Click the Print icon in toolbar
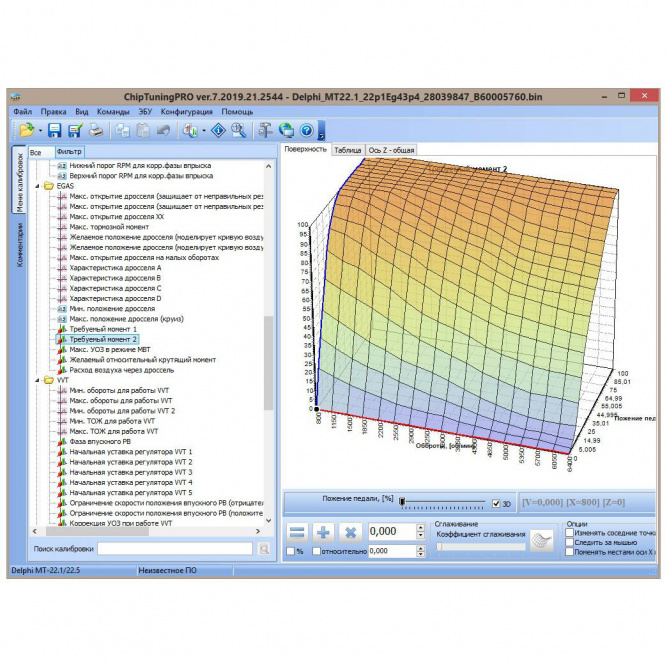This screenshot has width=667, height=667. (x=96, y=130)
